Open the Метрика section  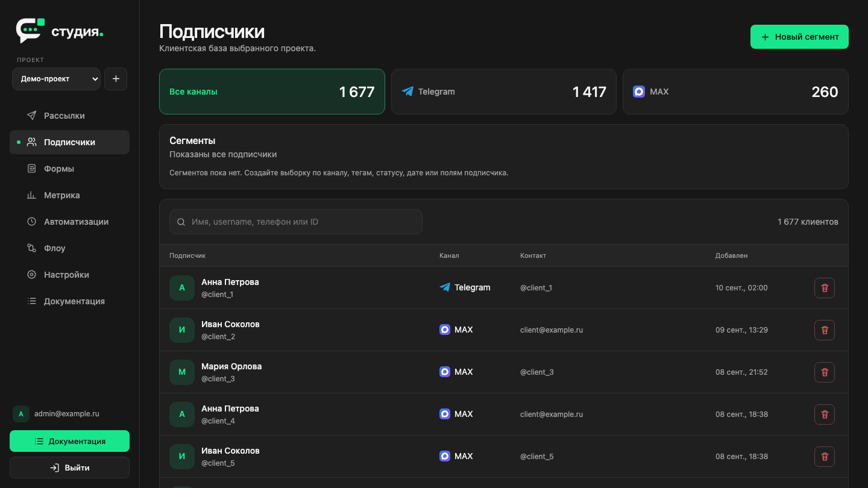69,195
